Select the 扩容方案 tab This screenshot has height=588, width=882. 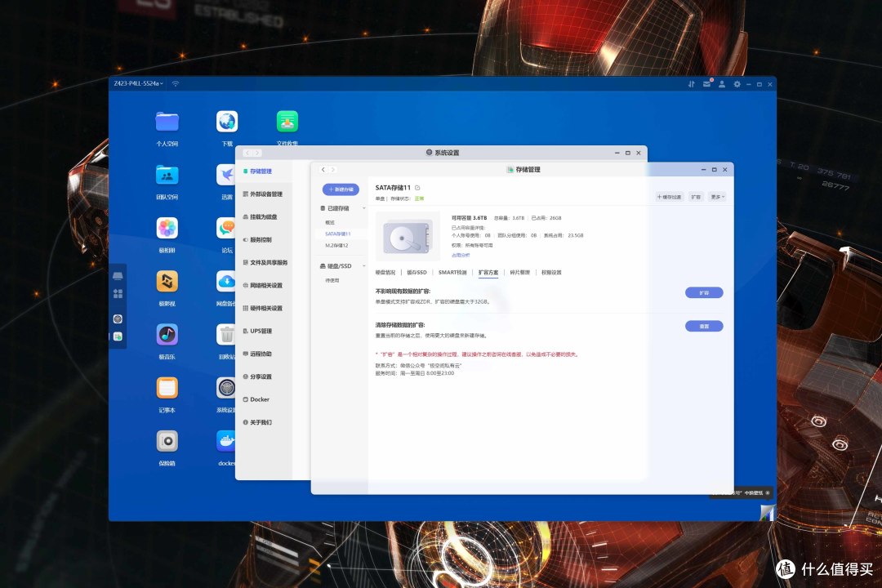coord(488,272)
